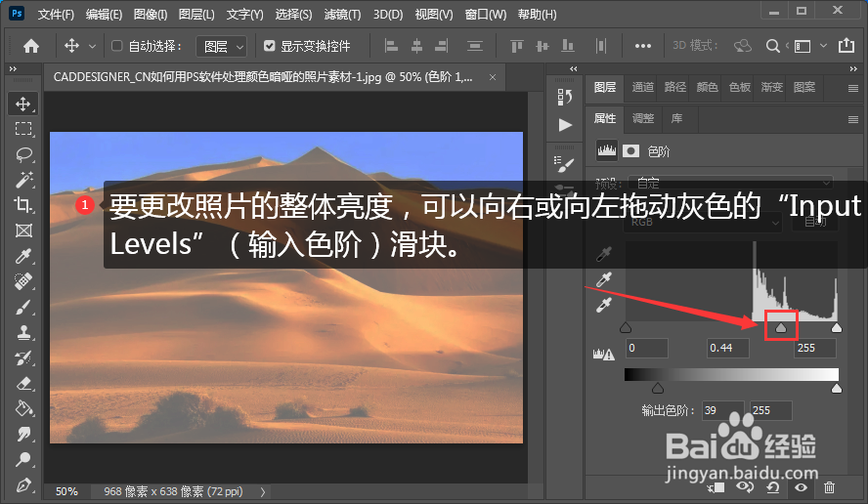Expand the left toolbar double-arrow
868x504 pixels.
coord(13,68)
